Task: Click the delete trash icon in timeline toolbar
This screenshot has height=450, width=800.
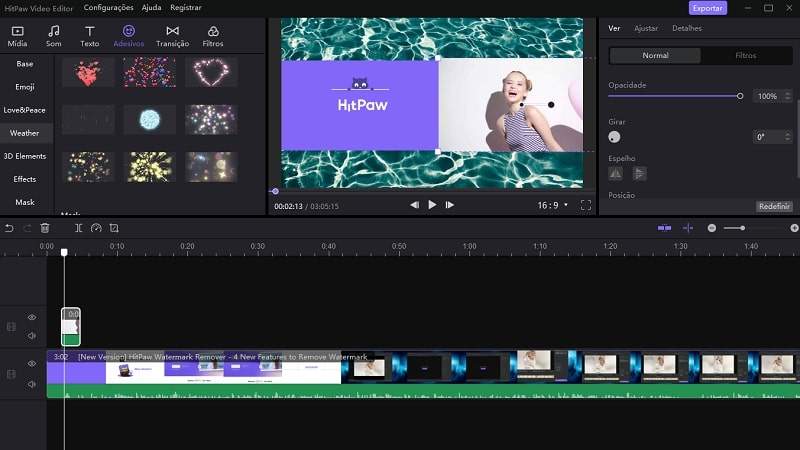Action: (x=45, y=228)
